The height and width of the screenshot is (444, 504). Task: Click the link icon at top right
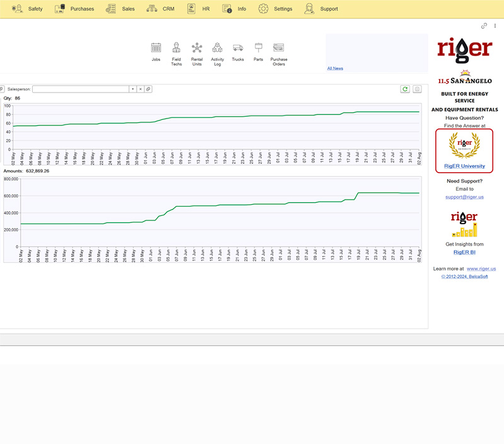(x=484, y=26)
